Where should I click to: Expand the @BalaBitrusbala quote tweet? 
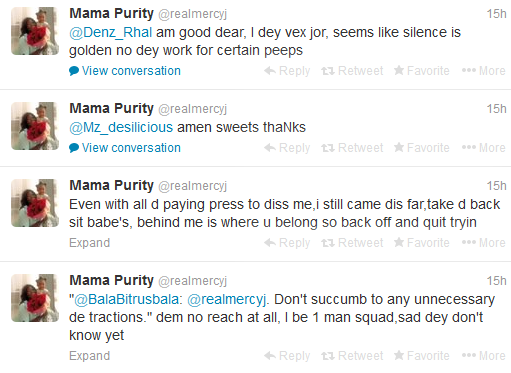[89, 356]
